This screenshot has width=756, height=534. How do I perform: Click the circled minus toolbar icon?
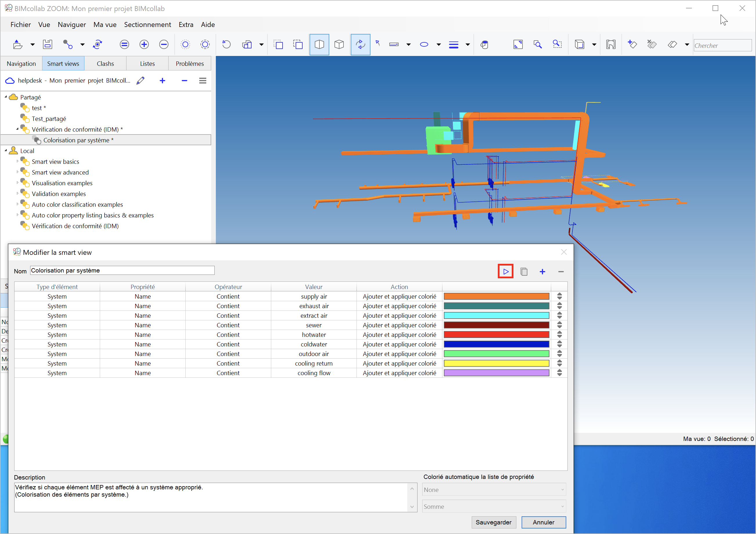(x=164, y=44)
